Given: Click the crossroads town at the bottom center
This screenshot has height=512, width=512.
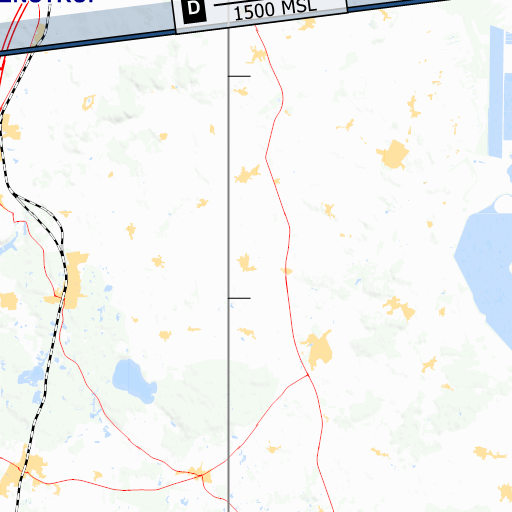Looking at the screenshot, I should (x=201, y=474).
